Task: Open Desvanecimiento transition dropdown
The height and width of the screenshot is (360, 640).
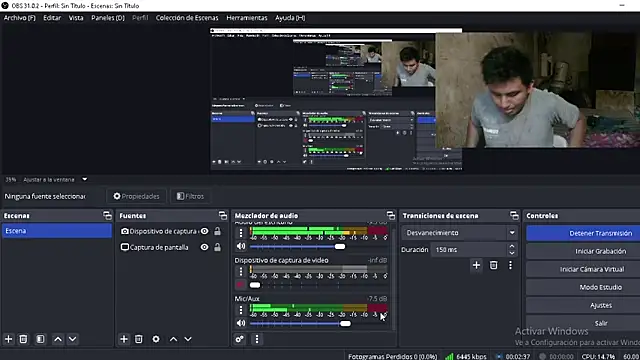Action: pyautogui.click(x=459, y=233)
